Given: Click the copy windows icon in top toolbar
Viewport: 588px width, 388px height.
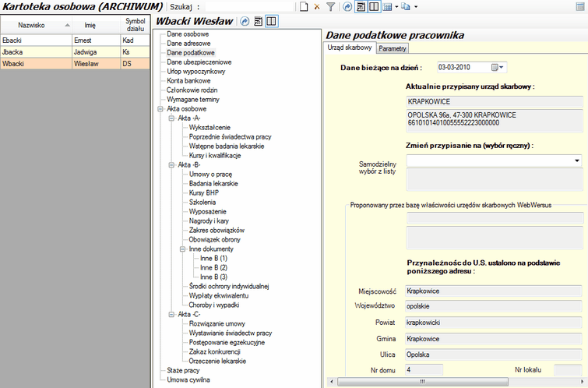Looking at the screenshot, I should pyautogui.click(x=405, y=6).
